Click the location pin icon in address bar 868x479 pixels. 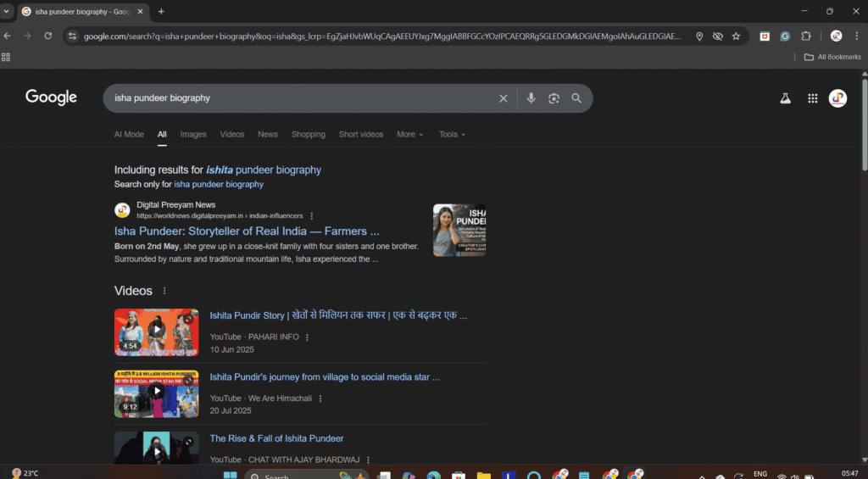coord(699,36)
